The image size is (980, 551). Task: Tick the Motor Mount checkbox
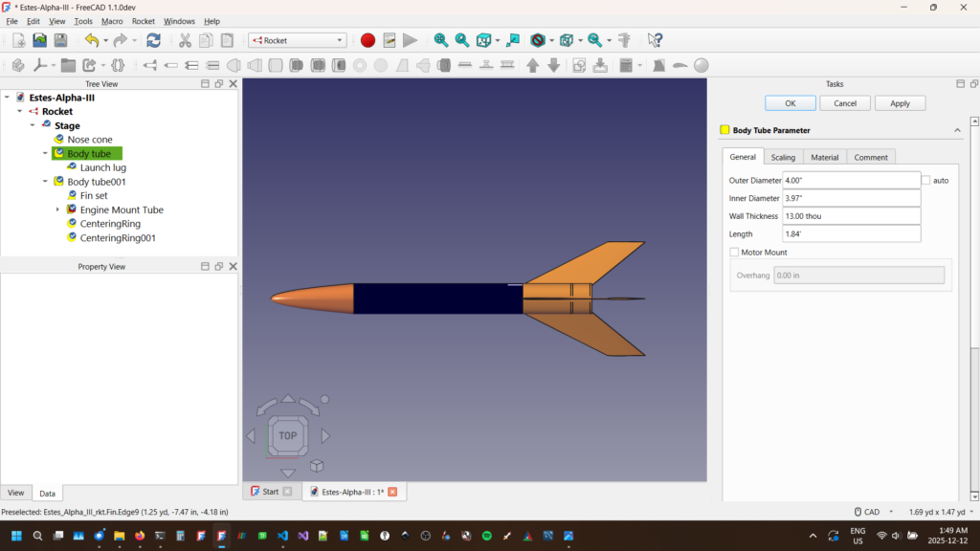click(x=734, y=253)
